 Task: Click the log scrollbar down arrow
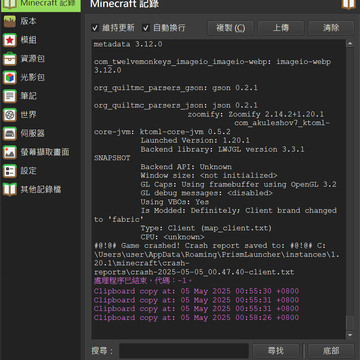pos(350,335)
